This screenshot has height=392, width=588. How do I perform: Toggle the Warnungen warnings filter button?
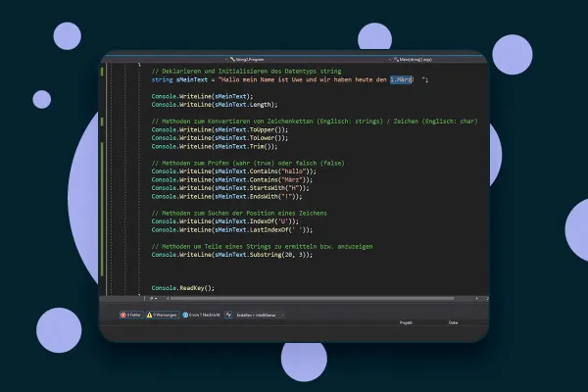162,315
